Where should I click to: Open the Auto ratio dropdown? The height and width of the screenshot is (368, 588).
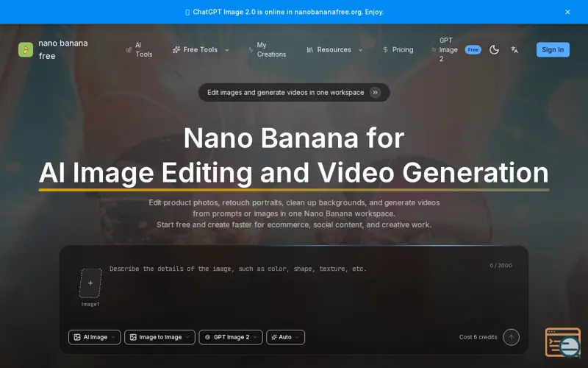pyautogui.click(x=285, y=337)
